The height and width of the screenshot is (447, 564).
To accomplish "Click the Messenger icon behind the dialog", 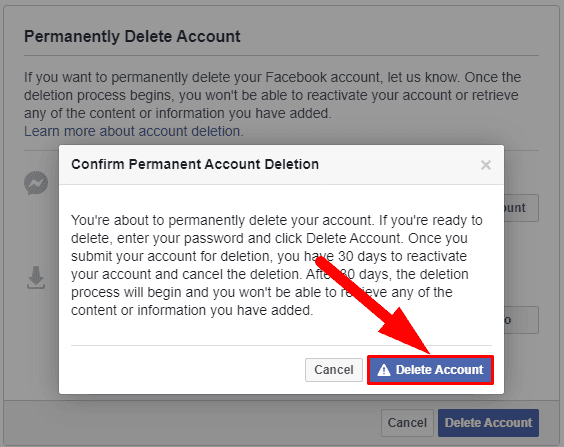I will (x=36, y=183).
